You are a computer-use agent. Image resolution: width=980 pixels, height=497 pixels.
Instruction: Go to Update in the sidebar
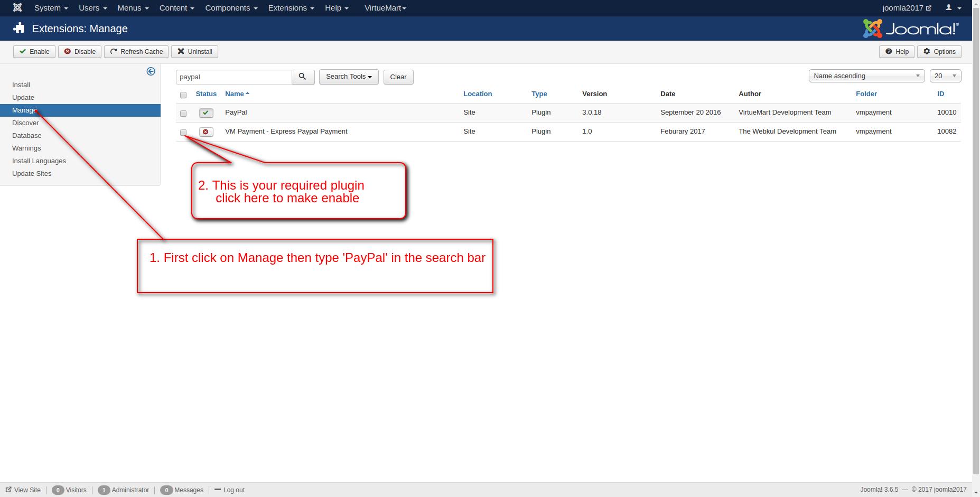pyautogui.click(x=23, y=98)
